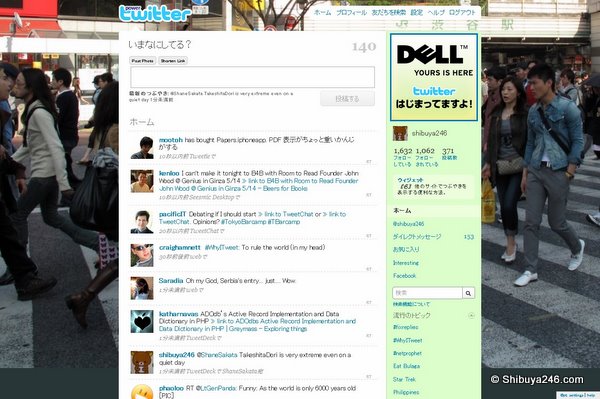The image size is (600, 399).
Task: Open the shibuya246 username in sidebar
Action: tap(429, 133)
